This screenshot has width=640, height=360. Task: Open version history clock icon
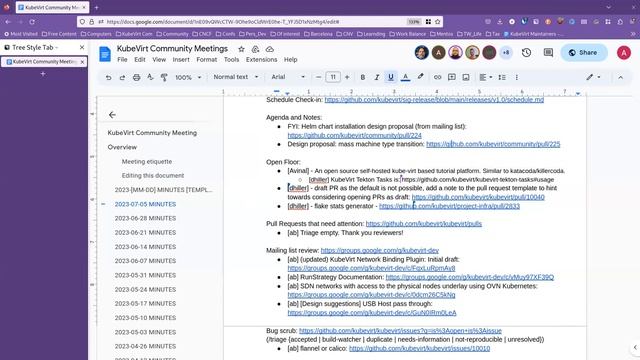(x=526, y=52)
